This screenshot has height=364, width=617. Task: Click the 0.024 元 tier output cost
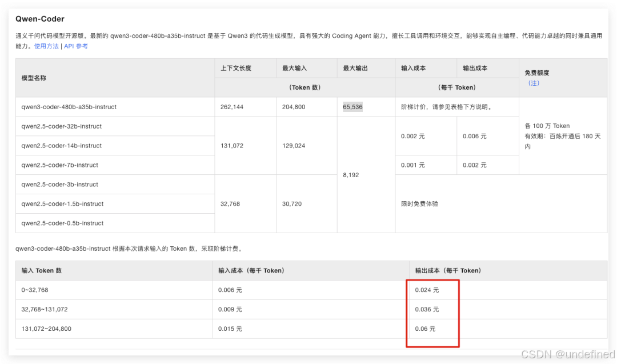(x=427, y=290)
